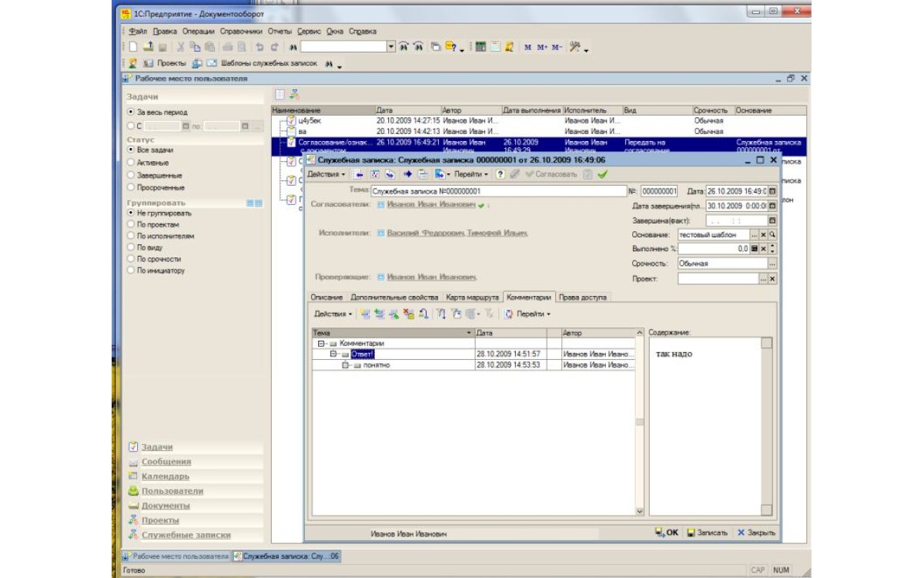Screen dimensions: 924x578
Task: Open the Справочники menu
Action: [242, 32]
